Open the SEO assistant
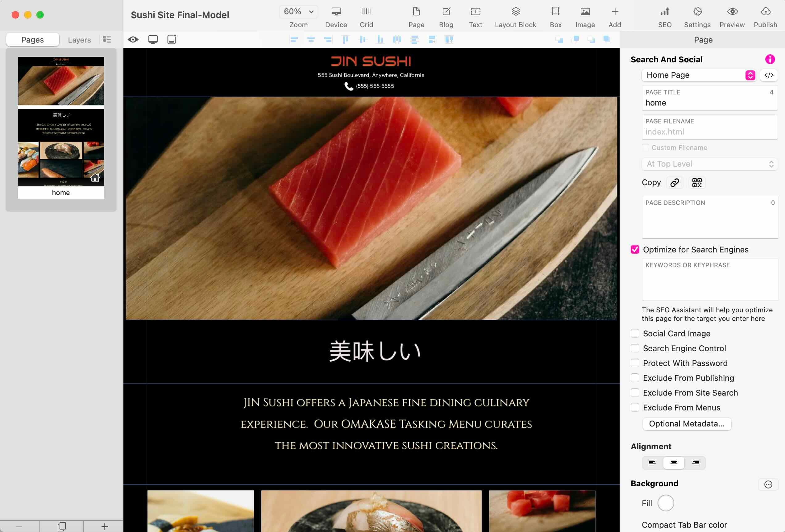 [x=664, y=12]
